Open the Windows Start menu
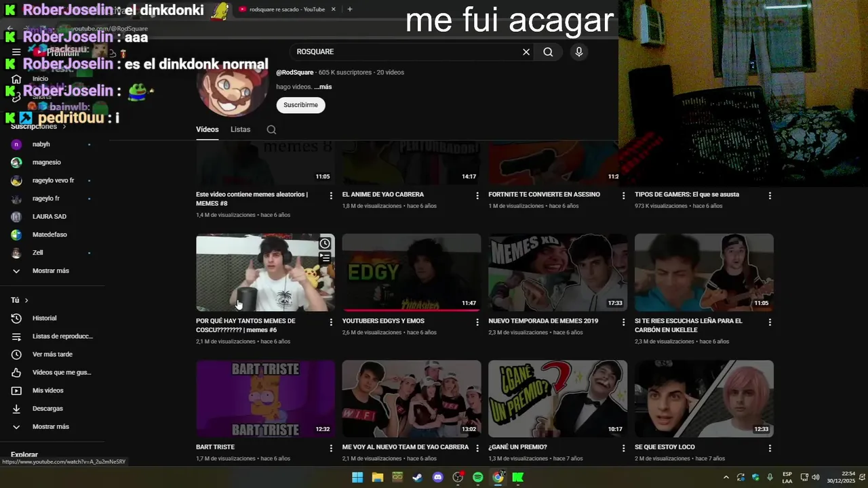Viewport: 868px width, 488px height. pyautogui.click(x=357, y=477)
